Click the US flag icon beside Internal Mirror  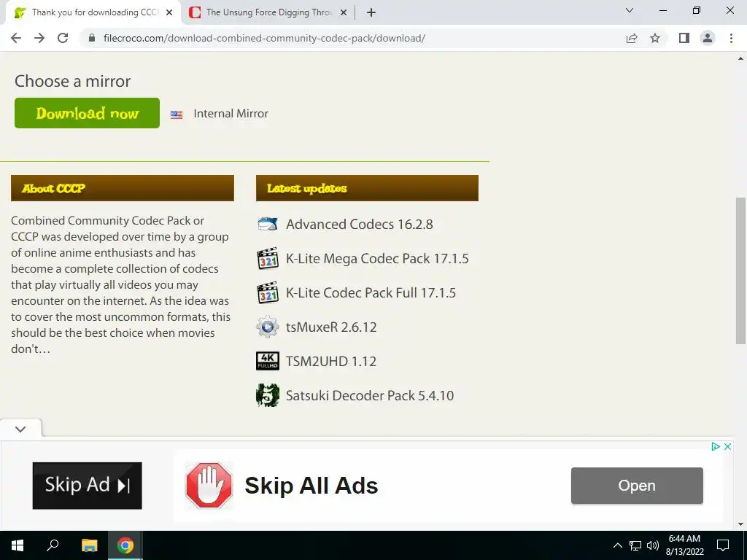click(x=177, y=114)
